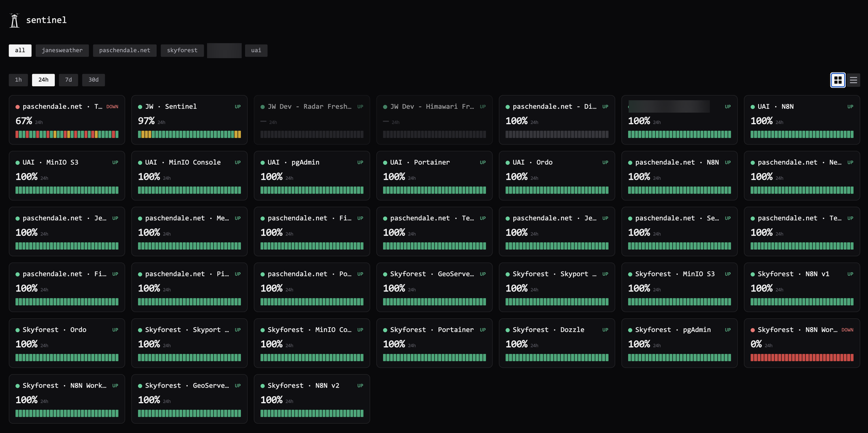This screenshot has width=868, height=433.
Task: Open the UAI MinIO Console card
Action: pyautogui.click(x=189, y=176)
